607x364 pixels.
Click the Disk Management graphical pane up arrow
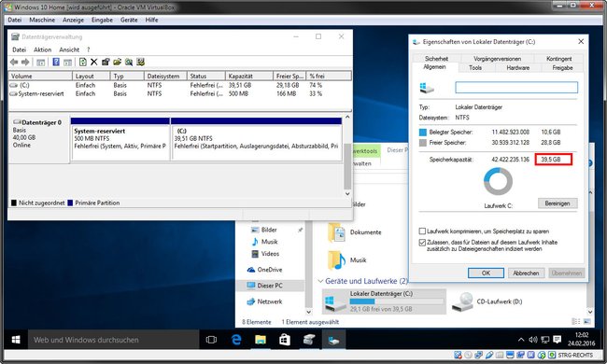click(347, 117)
